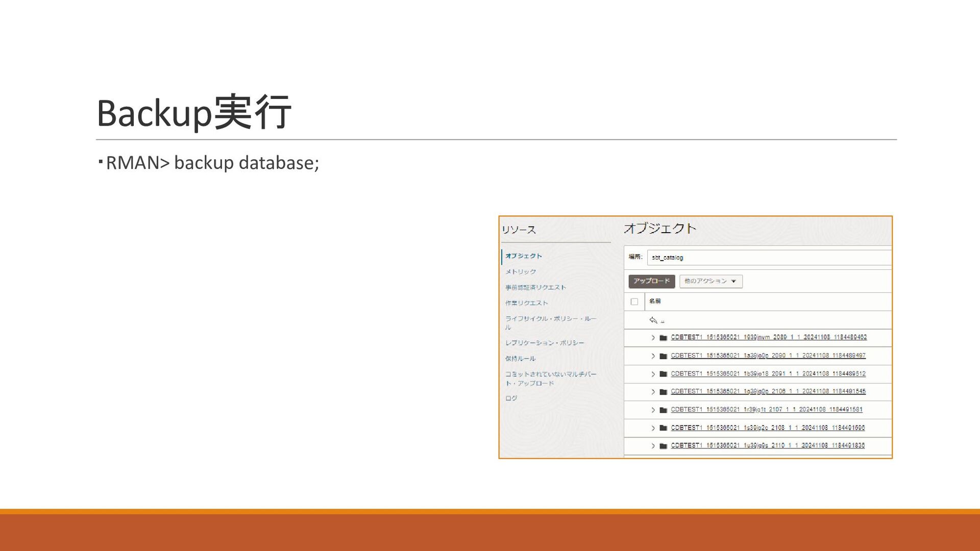Open the 他のアクション dropdown

[710, 281]
